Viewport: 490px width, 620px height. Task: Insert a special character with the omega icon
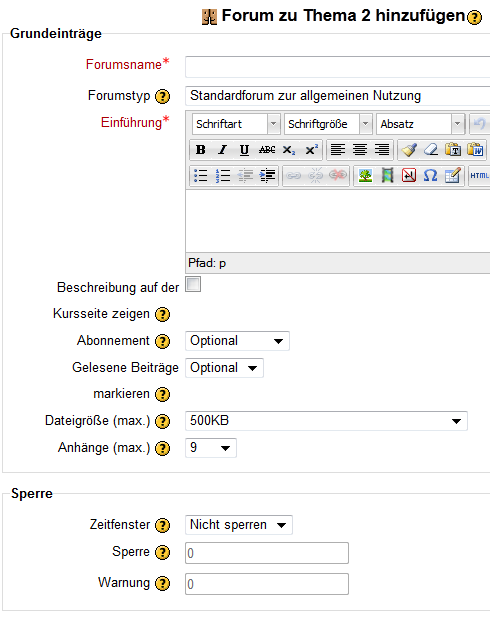click(x=430, y=175)
